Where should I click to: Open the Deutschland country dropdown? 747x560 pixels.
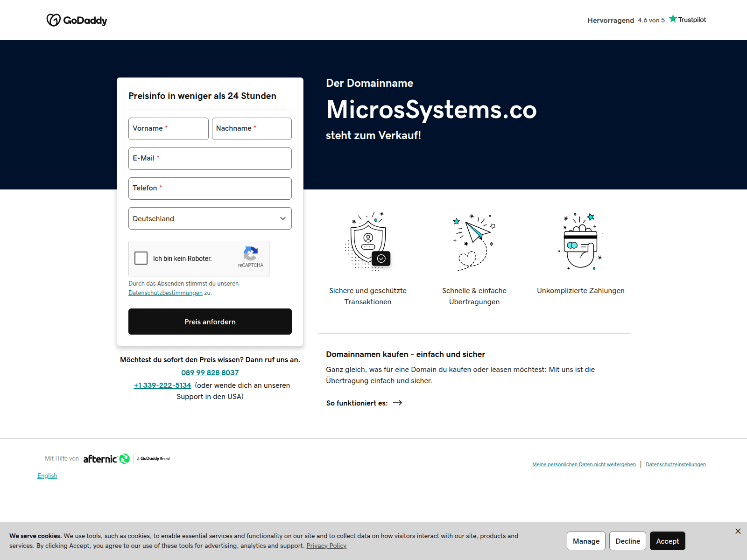tap(210, 218)
